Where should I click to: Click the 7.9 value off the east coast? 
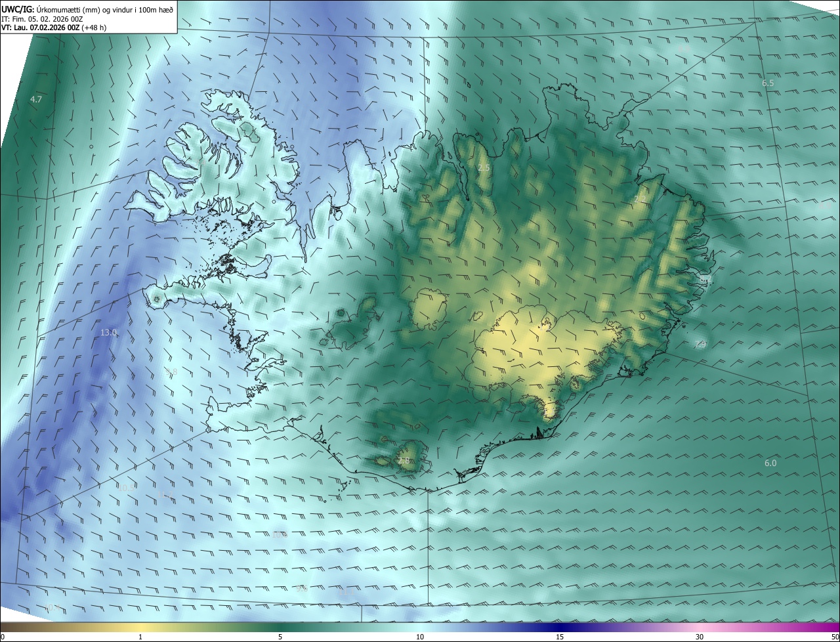coord(700,344)
